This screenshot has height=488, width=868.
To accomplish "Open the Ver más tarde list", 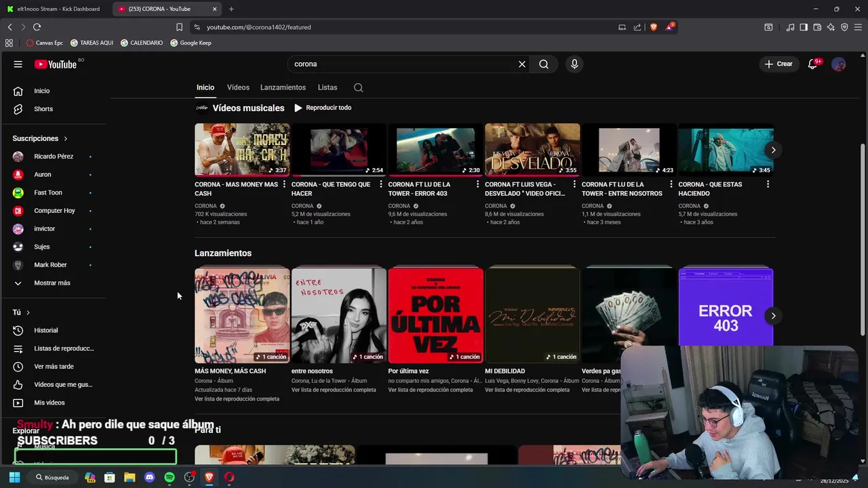I will click(54, 367).
